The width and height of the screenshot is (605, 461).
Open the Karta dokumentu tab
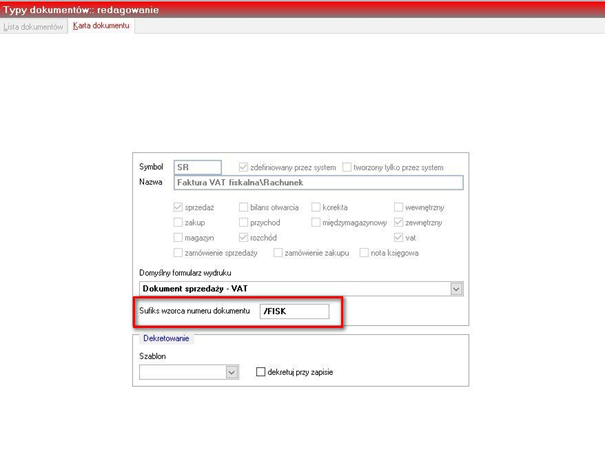click(x=101, y=26)
